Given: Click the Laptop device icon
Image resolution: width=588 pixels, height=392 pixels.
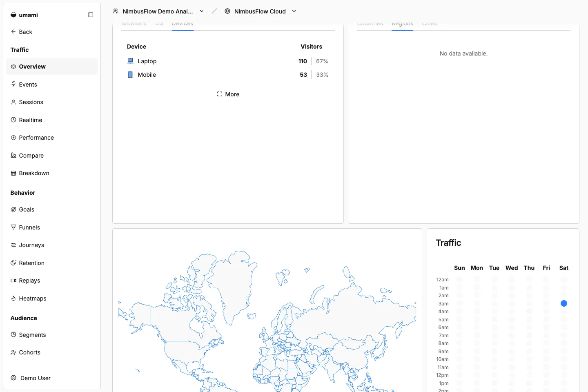Looking at the screenshot, I should pyautogui.click(x=130, y=61).
